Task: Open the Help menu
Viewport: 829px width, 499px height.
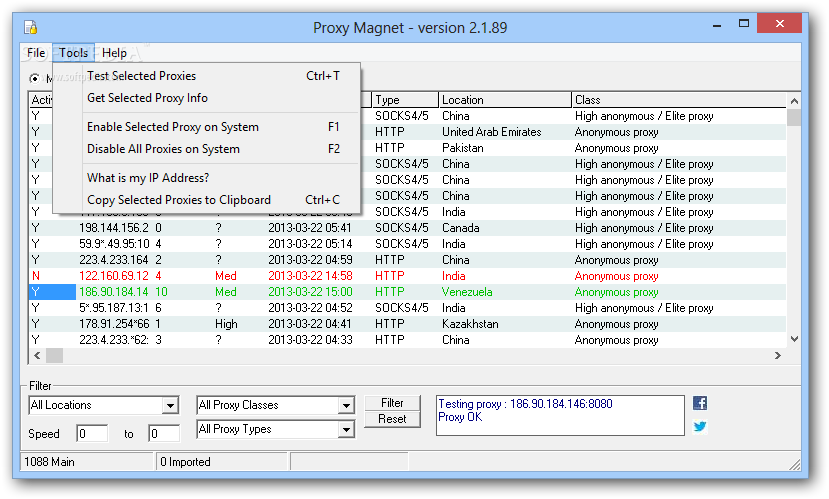Action: [114, 53]
